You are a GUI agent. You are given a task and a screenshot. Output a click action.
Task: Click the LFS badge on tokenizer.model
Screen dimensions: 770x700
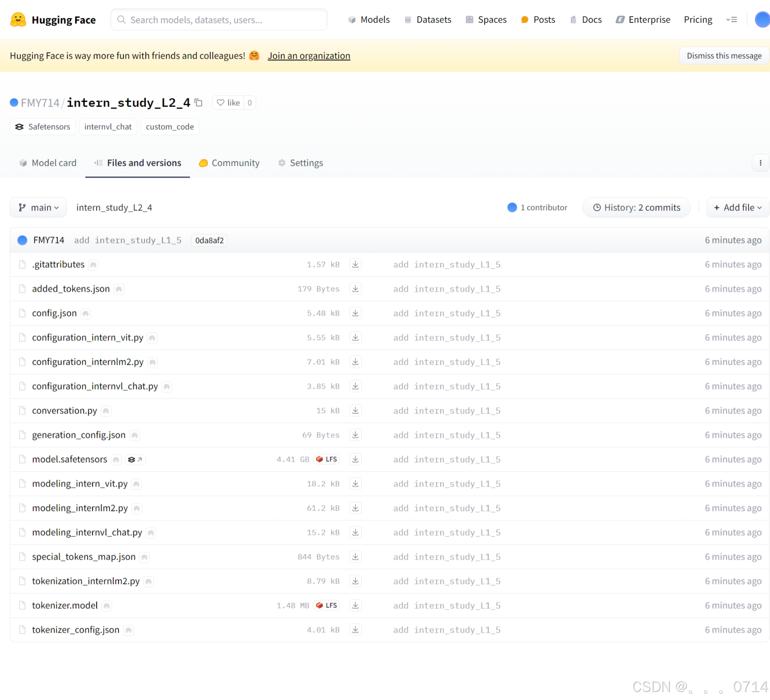(326, 606)
